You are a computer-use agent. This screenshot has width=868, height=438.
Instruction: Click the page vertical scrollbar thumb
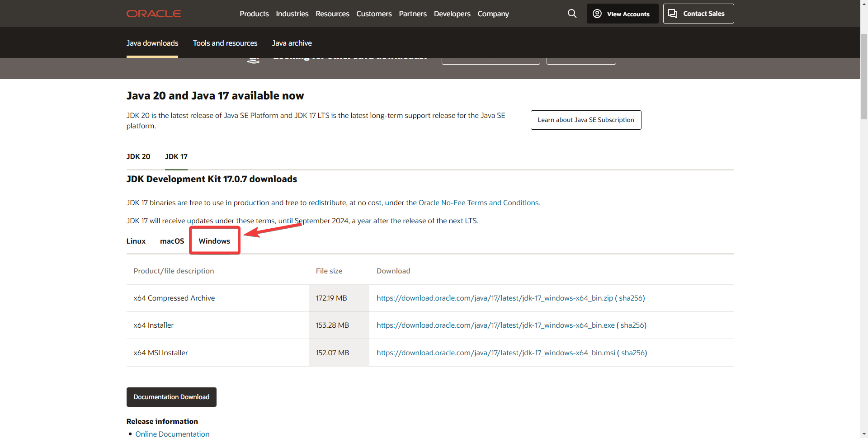tap(864, 77)
